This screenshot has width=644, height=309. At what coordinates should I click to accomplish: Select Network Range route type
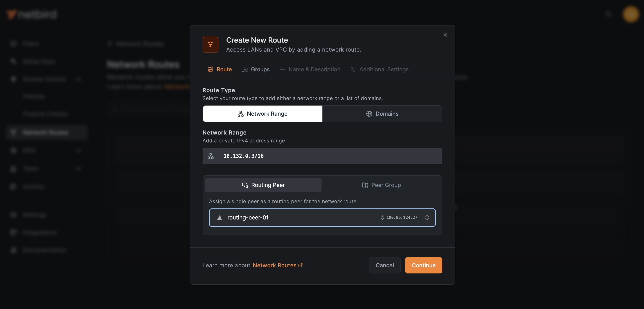[x=262, y=114]
